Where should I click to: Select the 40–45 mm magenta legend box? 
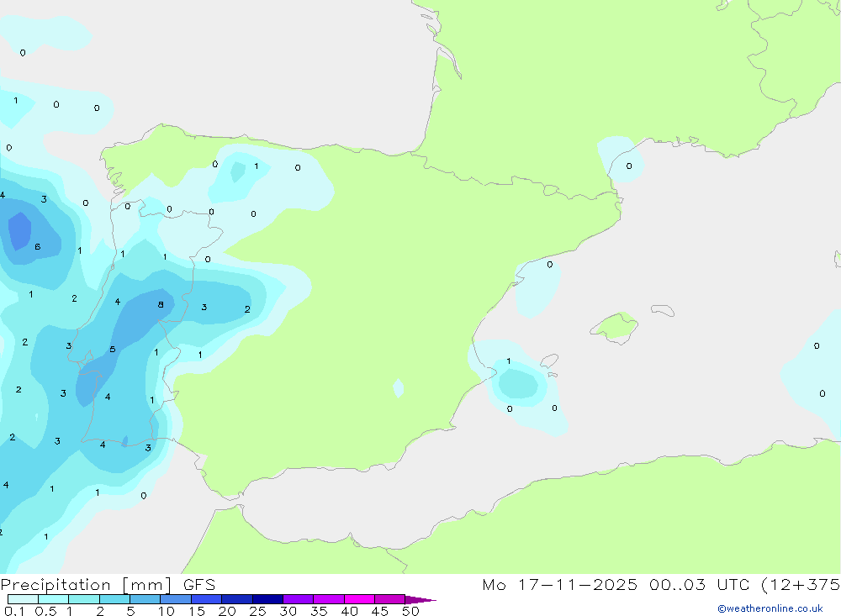pos(359,599)
